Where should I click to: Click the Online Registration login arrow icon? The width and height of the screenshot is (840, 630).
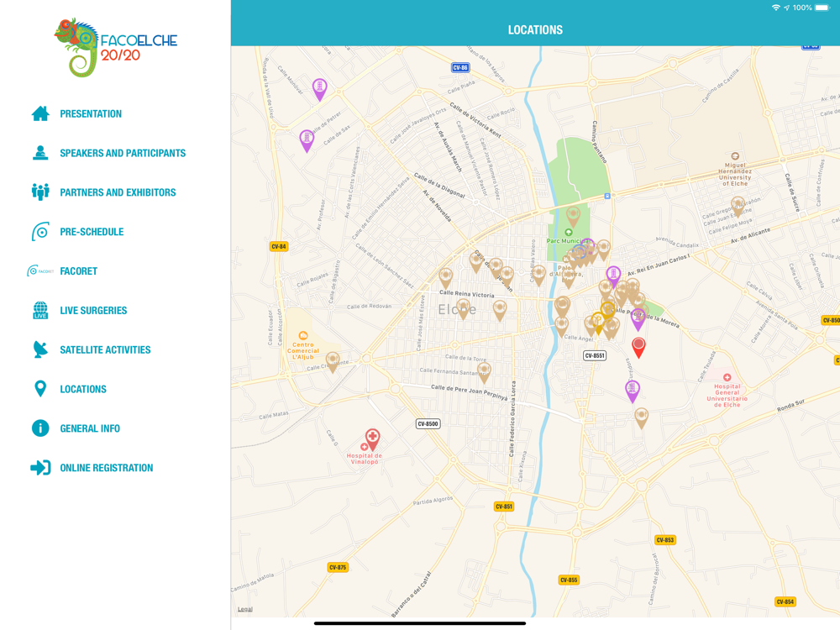(40, 468)
